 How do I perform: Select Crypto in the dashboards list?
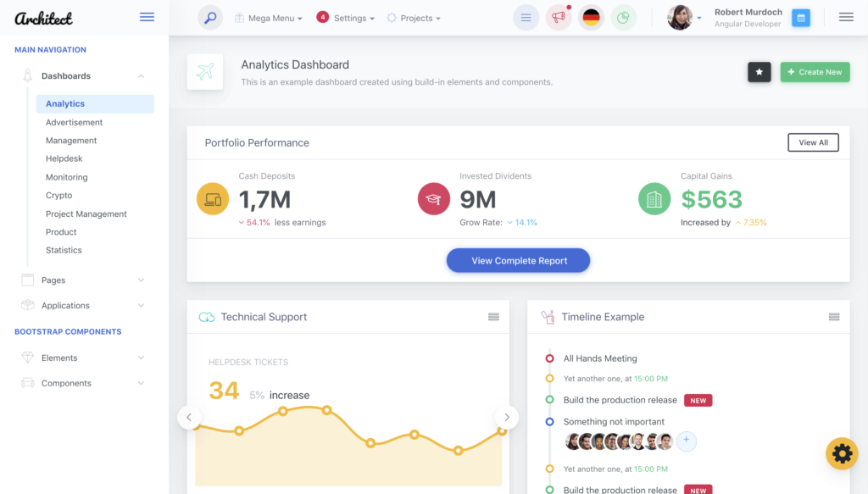[59, 196]
